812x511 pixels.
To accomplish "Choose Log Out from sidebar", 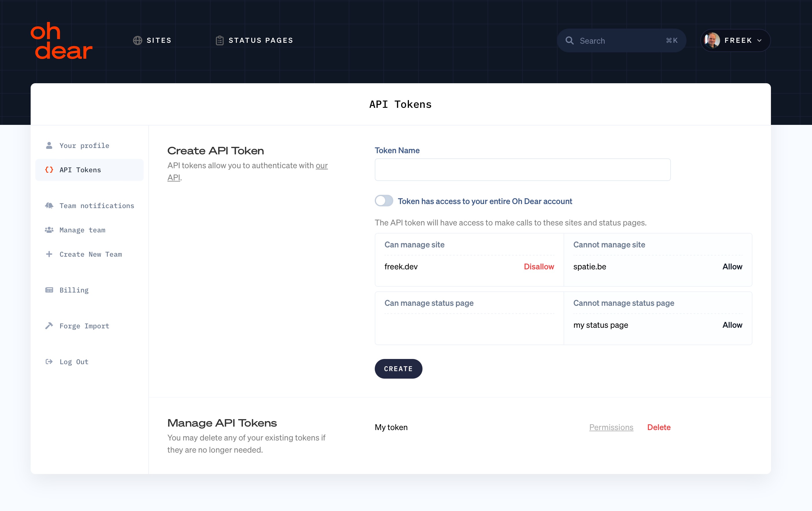I will (89, 361).
